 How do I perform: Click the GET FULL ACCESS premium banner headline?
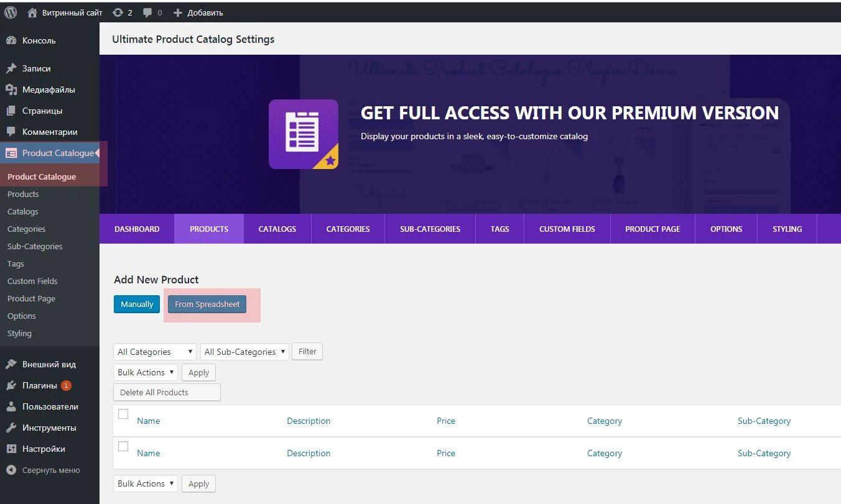point(570,113)
